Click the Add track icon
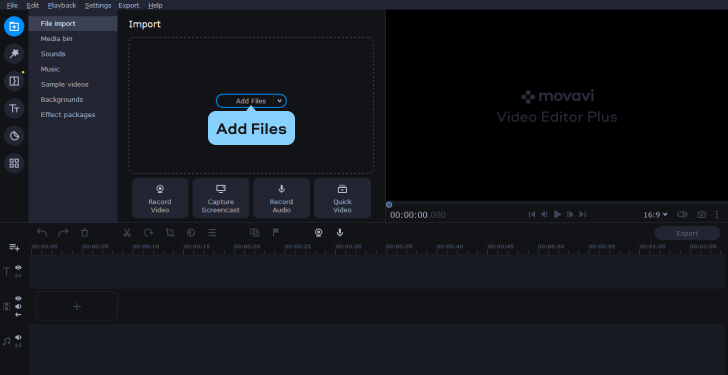Screen dimensions: 728x375 tap(14, 248)
